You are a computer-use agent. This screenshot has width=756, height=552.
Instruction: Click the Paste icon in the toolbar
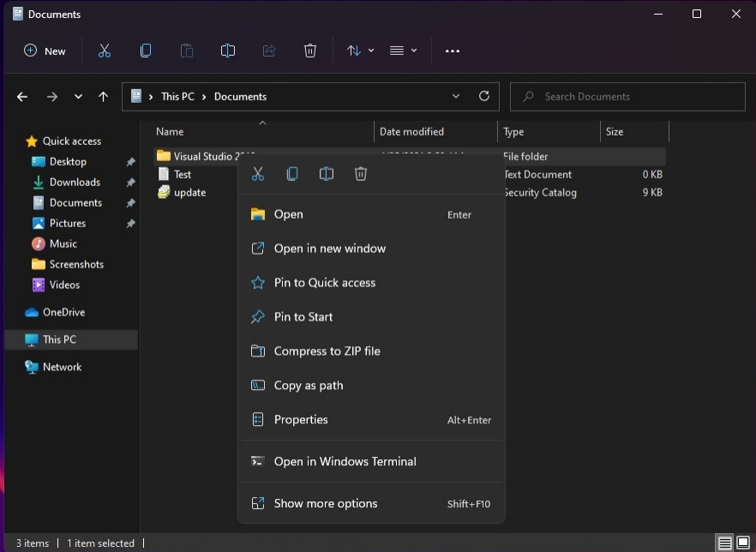click(187, 51)
